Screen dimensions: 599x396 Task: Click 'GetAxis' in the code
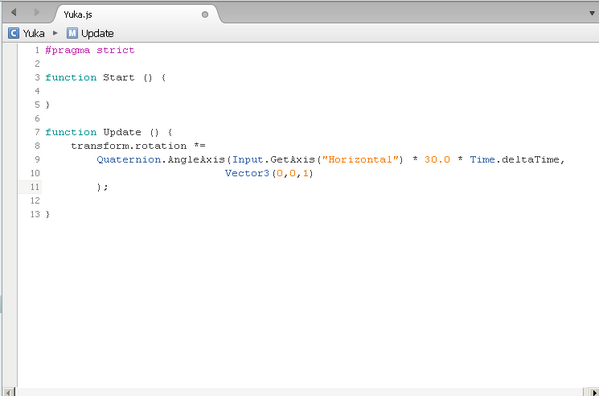tap(293, 160)
